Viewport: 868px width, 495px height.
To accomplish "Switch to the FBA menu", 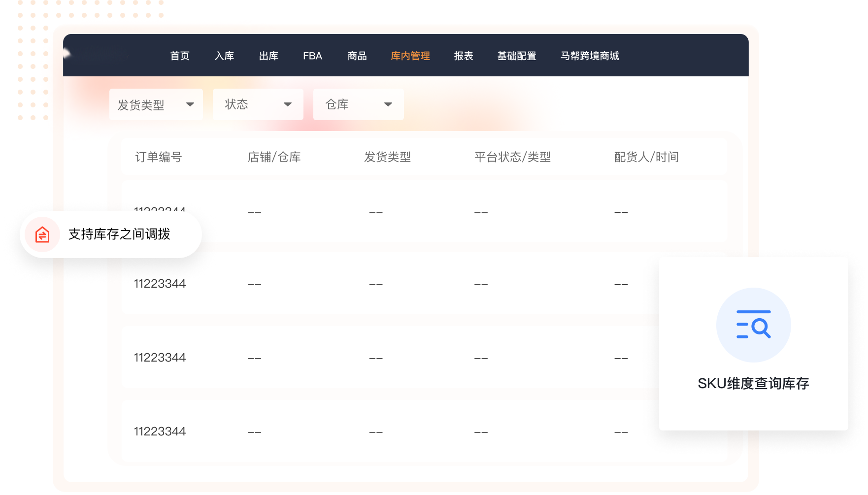I will point(312,56).
